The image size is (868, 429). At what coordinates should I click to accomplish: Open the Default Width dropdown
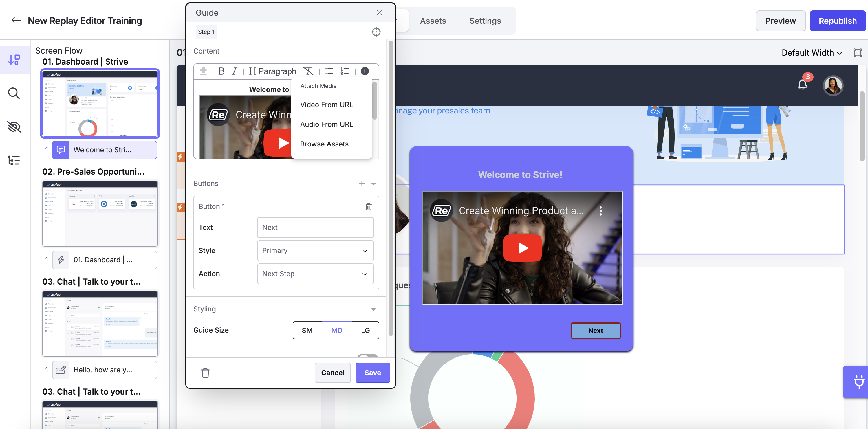pyautogui.click(x=812, y=53)
